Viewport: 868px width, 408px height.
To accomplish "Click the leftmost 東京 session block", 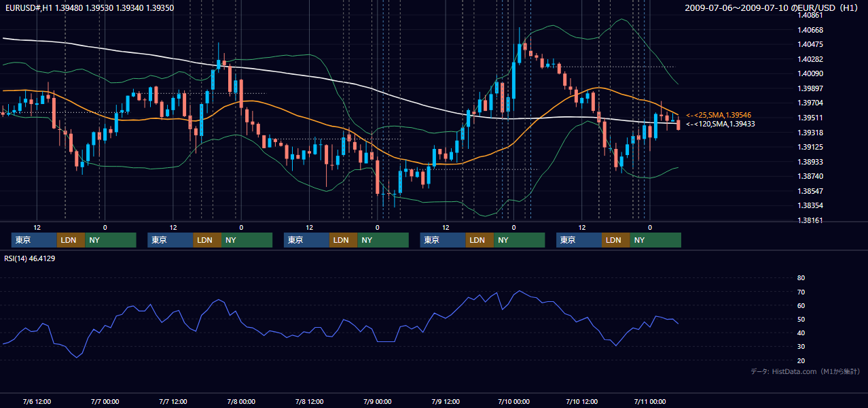I will coord(34,240).
